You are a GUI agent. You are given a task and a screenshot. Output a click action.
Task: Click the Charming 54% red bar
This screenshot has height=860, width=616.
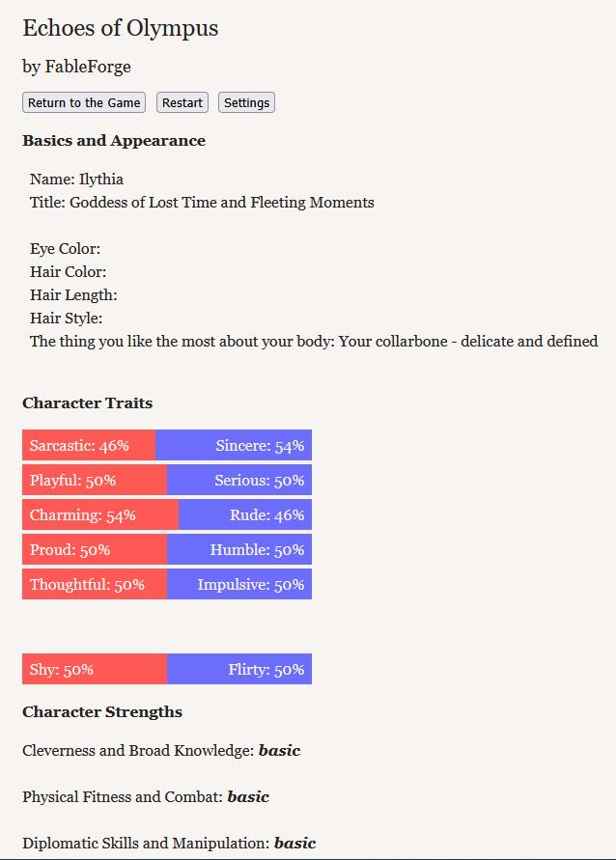(100, 514)
